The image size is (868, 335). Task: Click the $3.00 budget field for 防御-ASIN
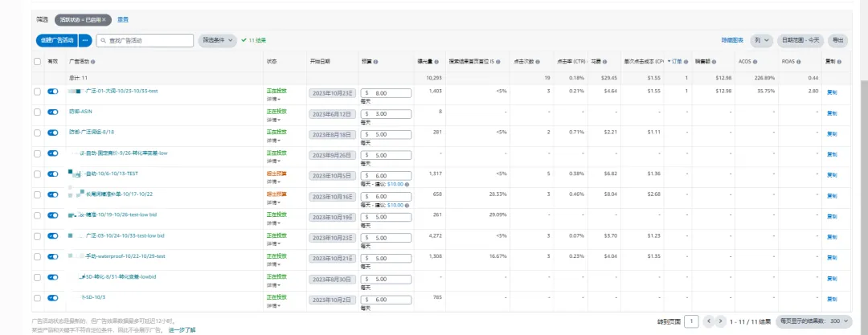coord(386,114)
